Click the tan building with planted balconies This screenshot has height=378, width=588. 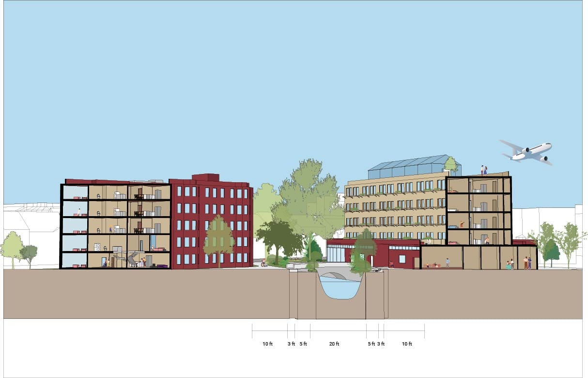pos(395,206)
